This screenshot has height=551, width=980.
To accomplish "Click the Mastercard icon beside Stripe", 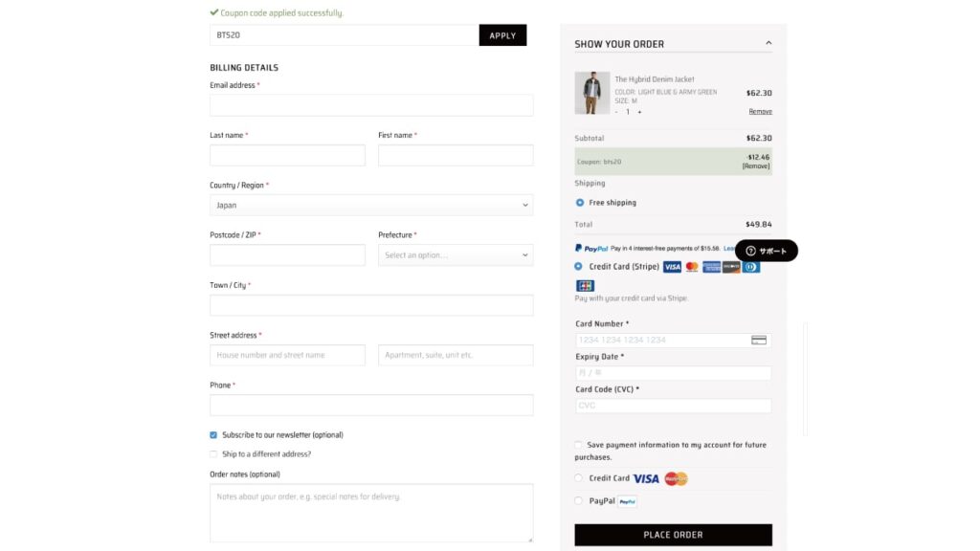I will pos(692,267).
